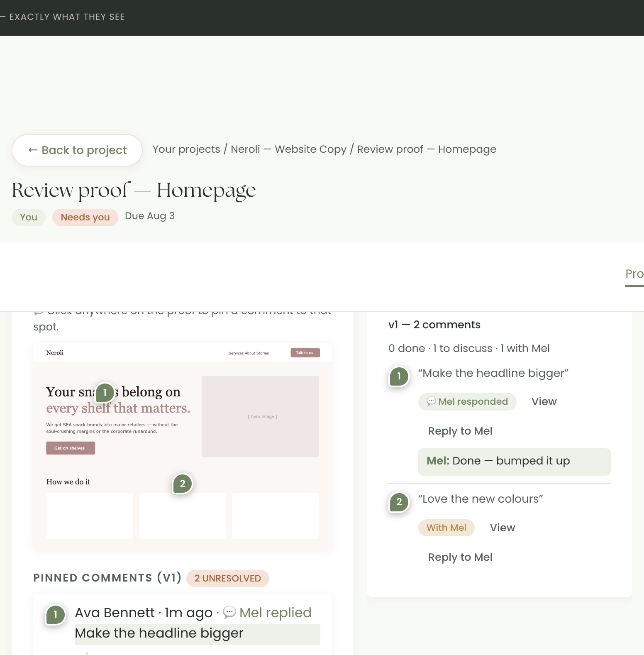Click Get on shelves button in proof
The height and width of the screenshot is (655, 644).
pos(71,448)
